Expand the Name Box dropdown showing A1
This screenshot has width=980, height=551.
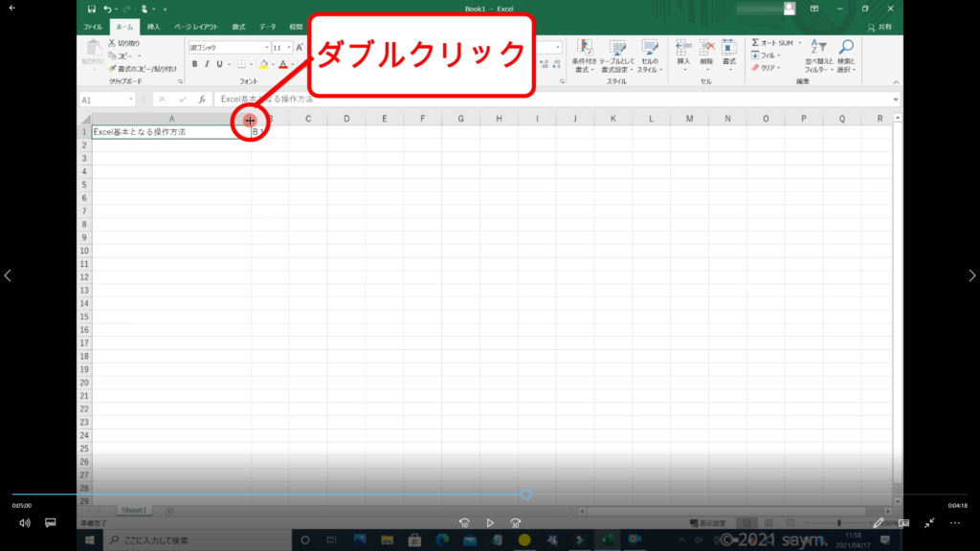[x=131, y=99]
